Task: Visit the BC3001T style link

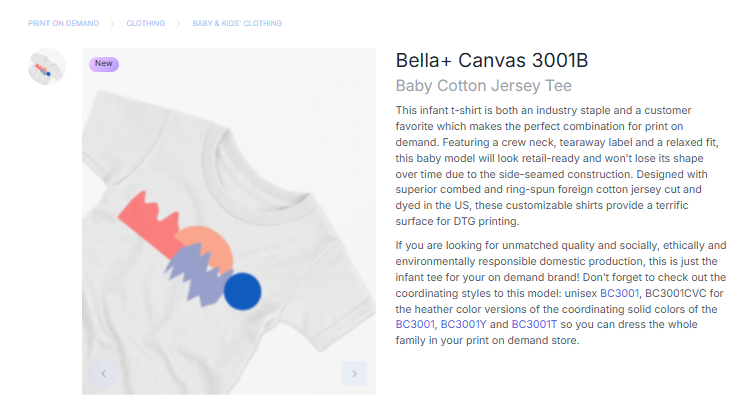Action: [x=531, y=325]
